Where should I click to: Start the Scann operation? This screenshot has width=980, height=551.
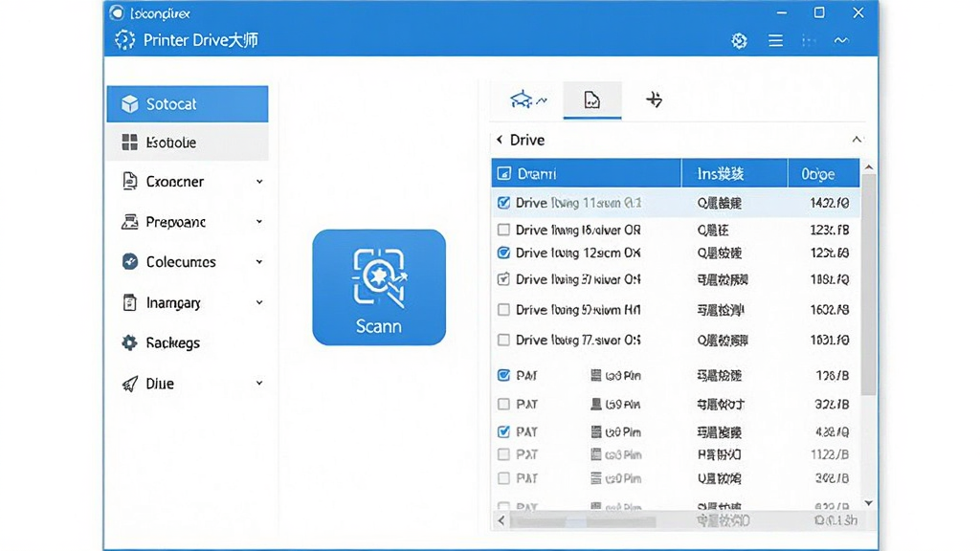(379, 287)
